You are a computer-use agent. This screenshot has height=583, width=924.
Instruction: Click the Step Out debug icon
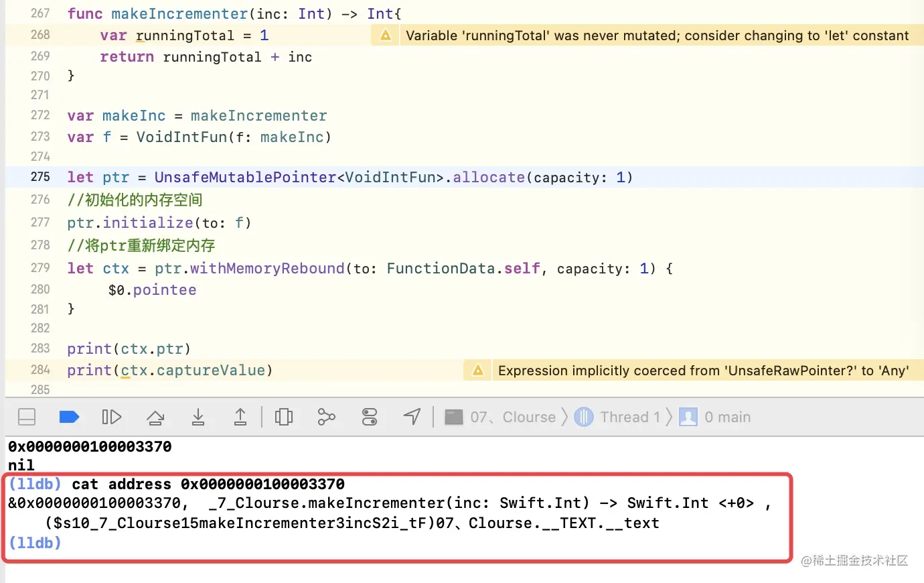(x=240, y=417)
